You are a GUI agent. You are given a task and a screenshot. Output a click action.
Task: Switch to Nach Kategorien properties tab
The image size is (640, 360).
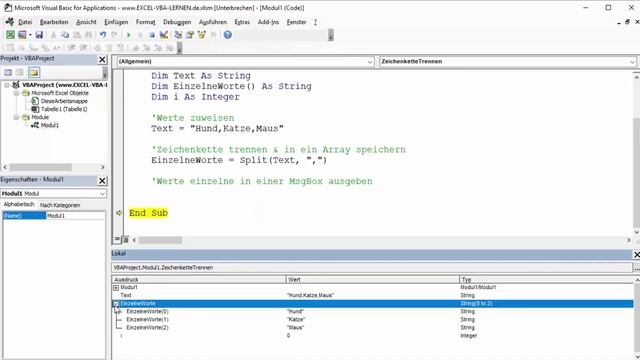point(60,205)
